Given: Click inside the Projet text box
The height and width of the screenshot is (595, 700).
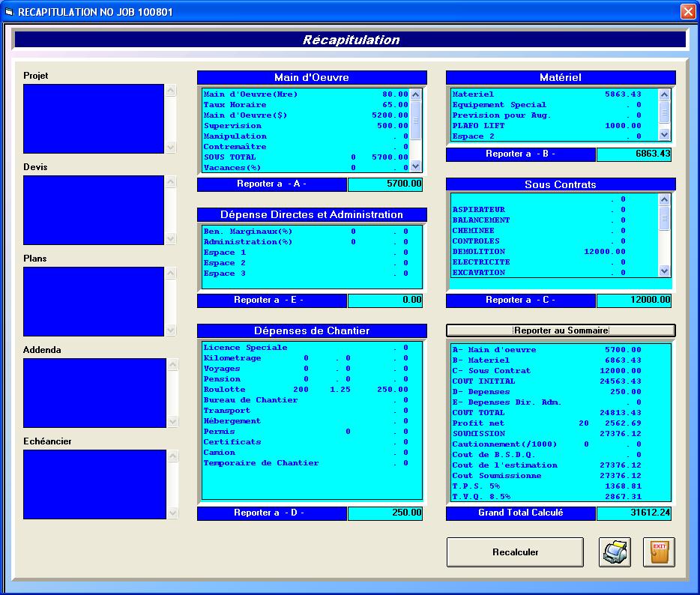Looking at the screenshot, I should (x=94, y=118).
